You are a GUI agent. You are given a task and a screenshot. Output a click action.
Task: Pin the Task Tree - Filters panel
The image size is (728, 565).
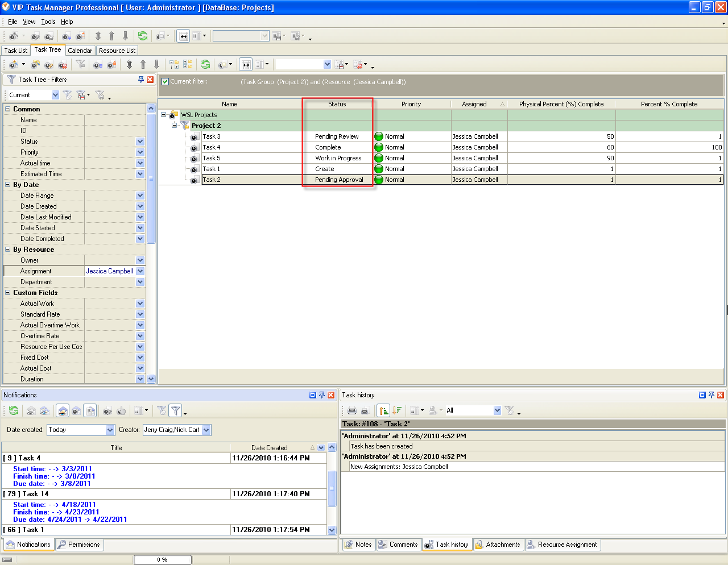pyautogui.click(x=141, y=80)
